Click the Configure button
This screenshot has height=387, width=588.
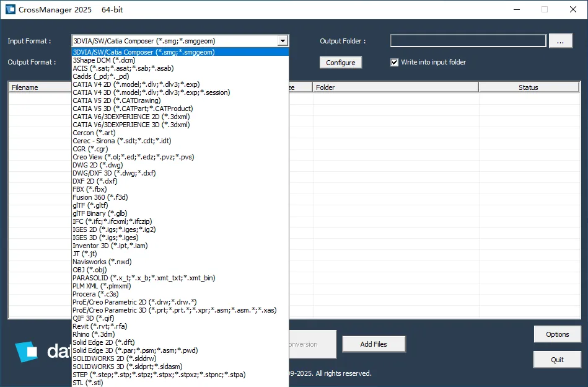click(341, 62)
